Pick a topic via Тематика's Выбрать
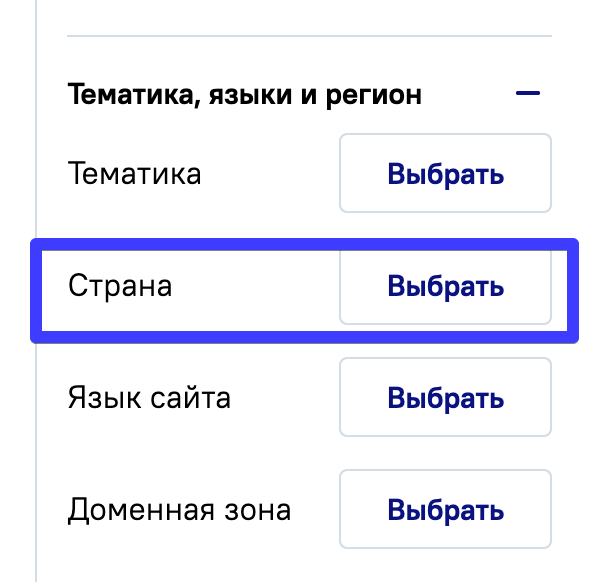Image resolution: width=614 pixels, height=582 pixels. 445,174
